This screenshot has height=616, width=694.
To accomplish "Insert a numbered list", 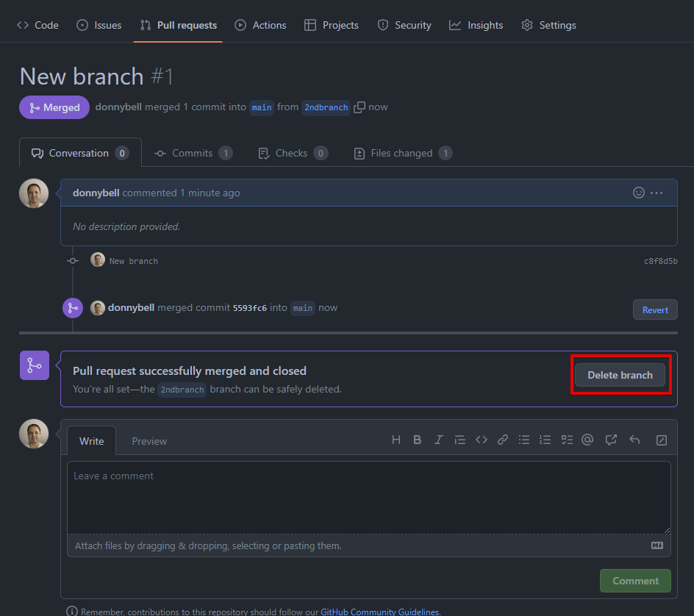I will 545,439.
